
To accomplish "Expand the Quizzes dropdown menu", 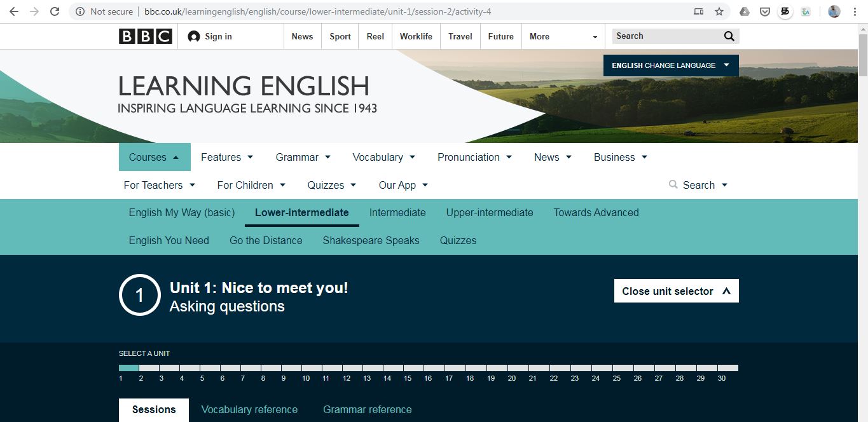I will (x=332, y=185).
